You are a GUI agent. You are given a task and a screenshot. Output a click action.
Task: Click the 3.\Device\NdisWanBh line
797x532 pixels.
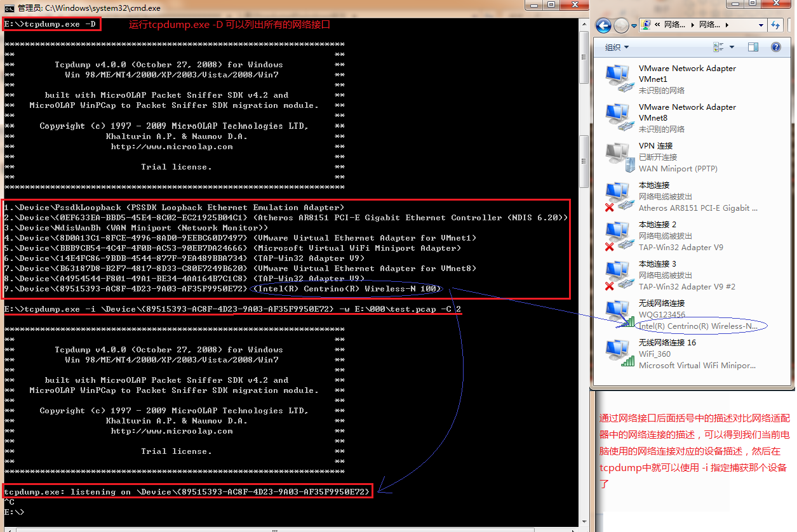(136, 228)
